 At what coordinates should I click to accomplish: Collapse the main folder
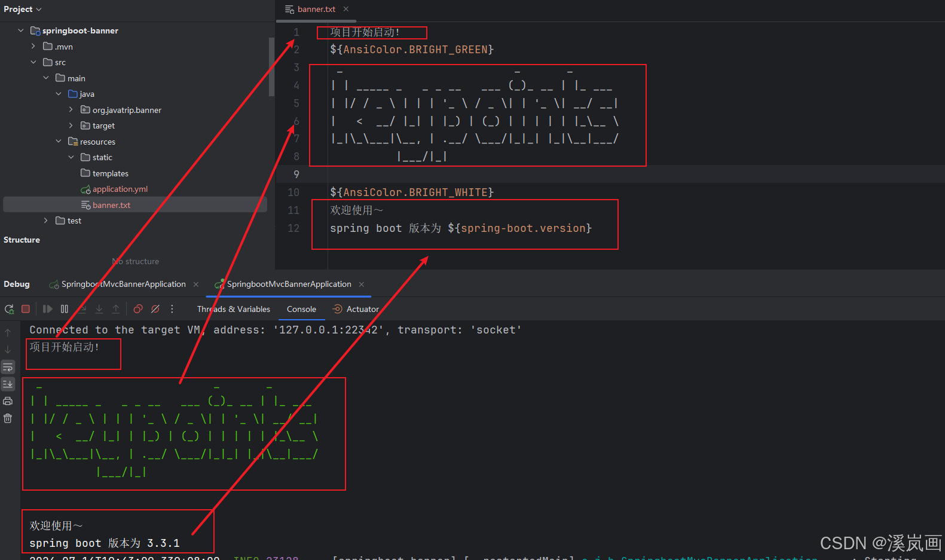46,78
